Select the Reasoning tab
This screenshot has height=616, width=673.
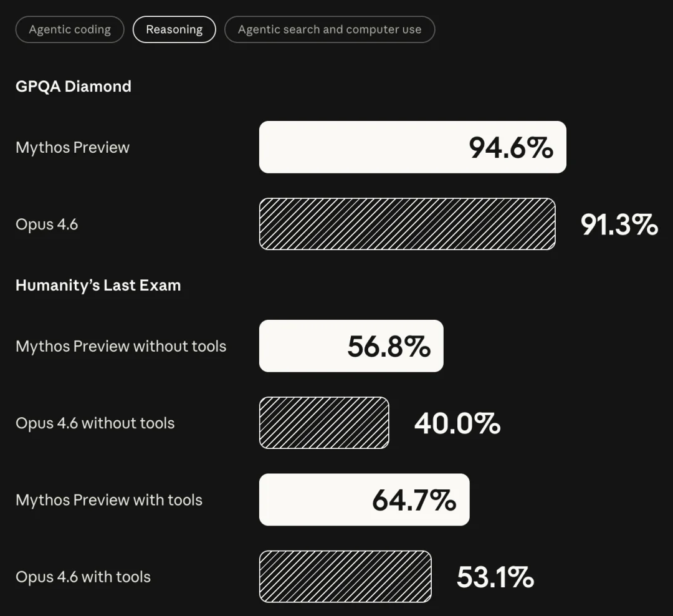[174, 29]
